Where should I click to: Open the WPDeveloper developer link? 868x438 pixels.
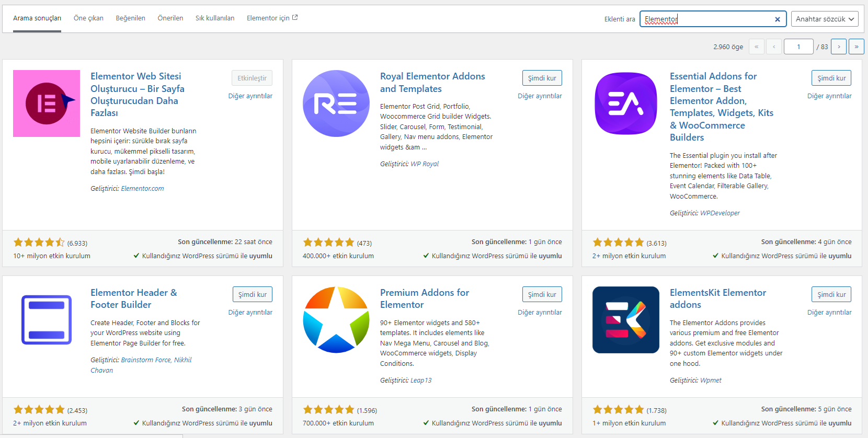[719, 213]
